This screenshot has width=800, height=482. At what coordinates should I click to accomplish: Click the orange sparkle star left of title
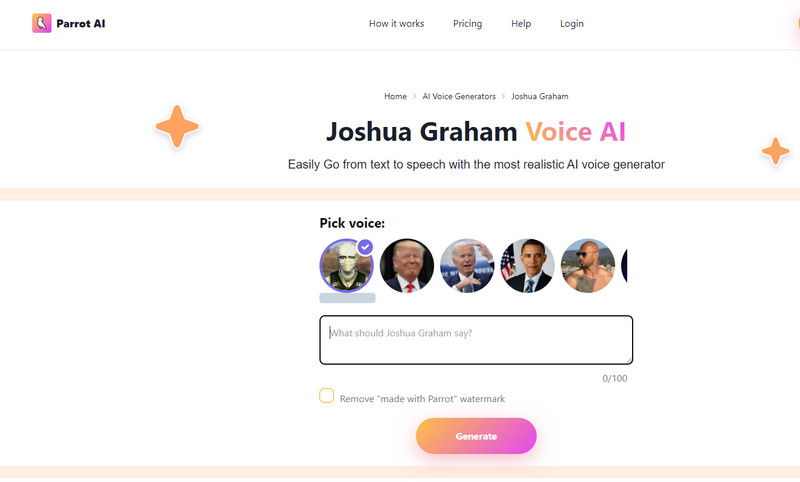(x=177, y=127)
